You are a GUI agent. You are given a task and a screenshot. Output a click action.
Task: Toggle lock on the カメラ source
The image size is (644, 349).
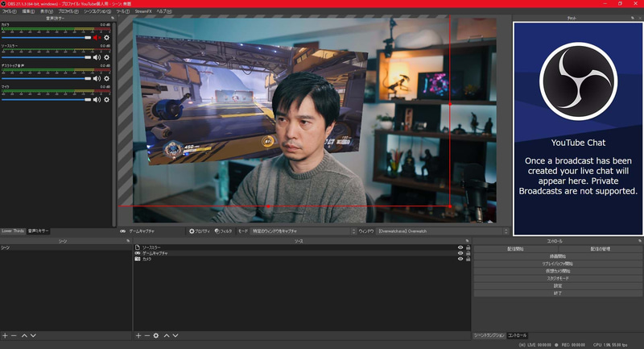coord(468,259)
